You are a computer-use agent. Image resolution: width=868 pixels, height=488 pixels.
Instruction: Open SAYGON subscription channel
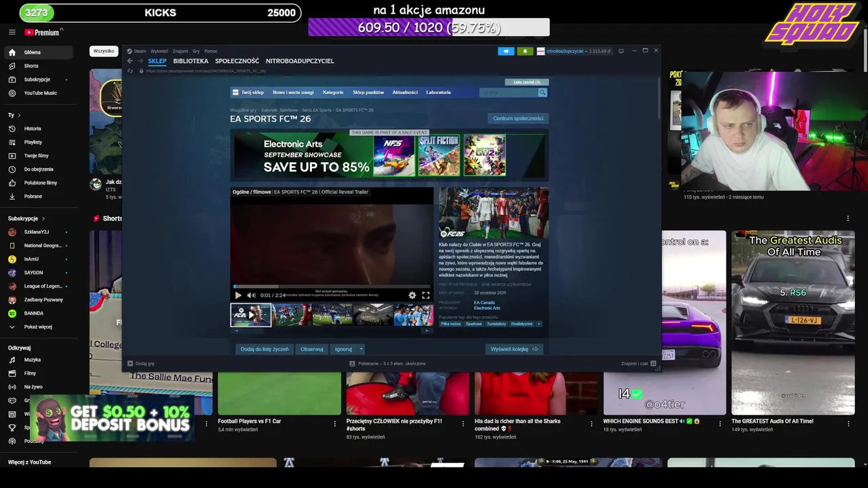point(39,272)
